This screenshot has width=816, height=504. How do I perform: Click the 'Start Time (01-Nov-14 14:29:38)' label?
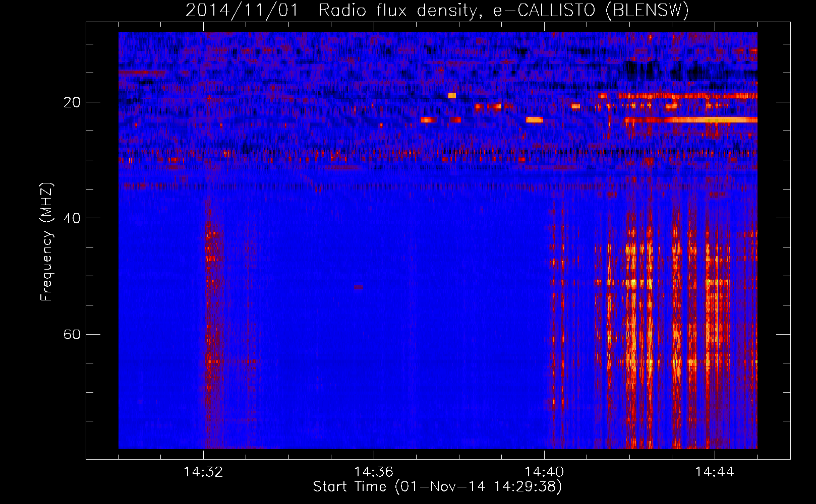pos(437,487)
